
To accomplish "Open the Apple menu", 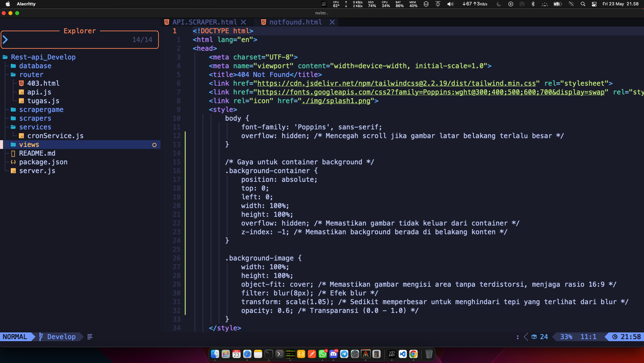I will tap(8, 4).
